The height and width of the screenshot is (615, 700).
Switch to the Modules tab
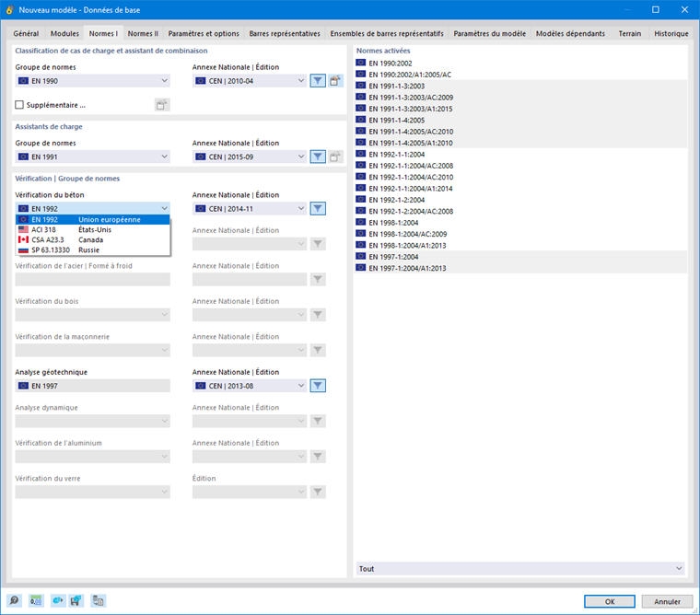click(64, 33)
